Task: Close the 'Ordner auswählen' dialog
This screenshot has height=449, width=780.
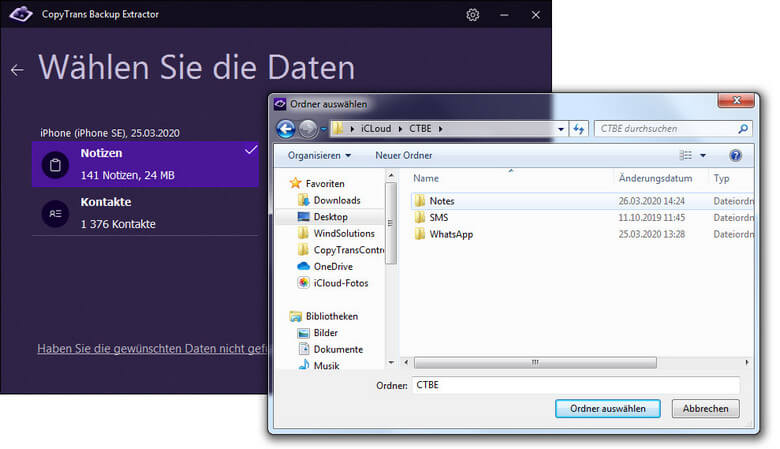Action: click(737, 100)
